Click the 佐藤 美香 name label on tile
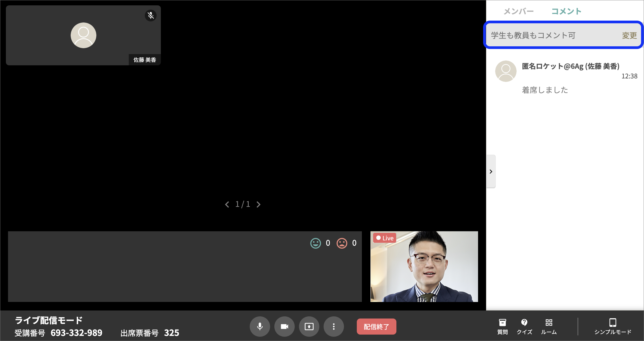 click(x=145, y=60)
